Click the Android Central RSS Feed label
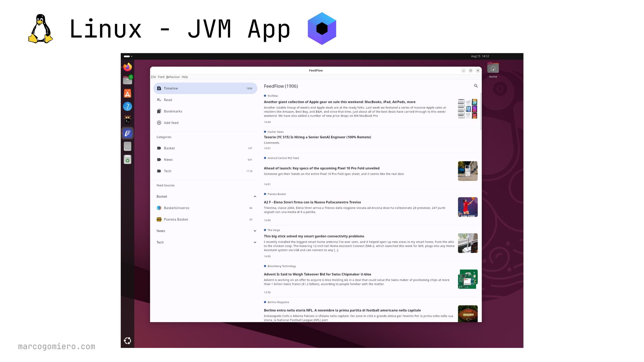The height and width of the screenshot is (362, 644). pyautogui.click(x=283, y=158)
